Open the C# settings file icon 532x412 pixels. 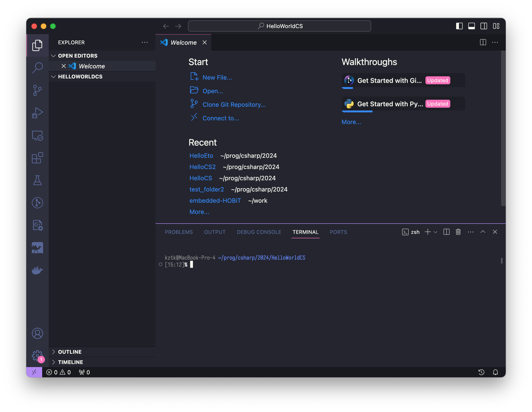click(x=37, y=225)
